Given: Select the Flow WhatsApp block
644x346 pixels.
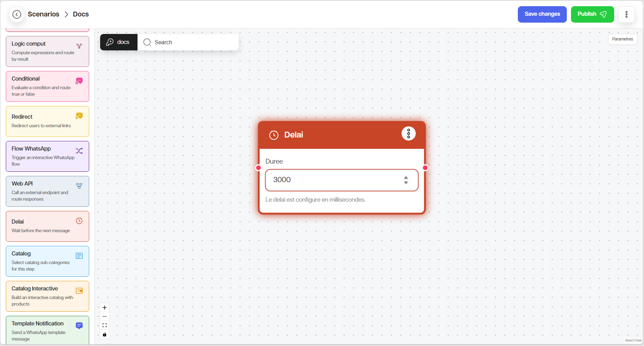Looking at the screenshot, I should click(x=47, y=156).
